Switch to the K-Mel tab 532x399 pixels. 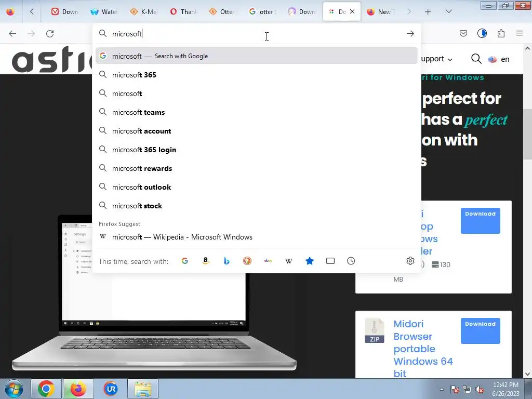click(144, 11)
